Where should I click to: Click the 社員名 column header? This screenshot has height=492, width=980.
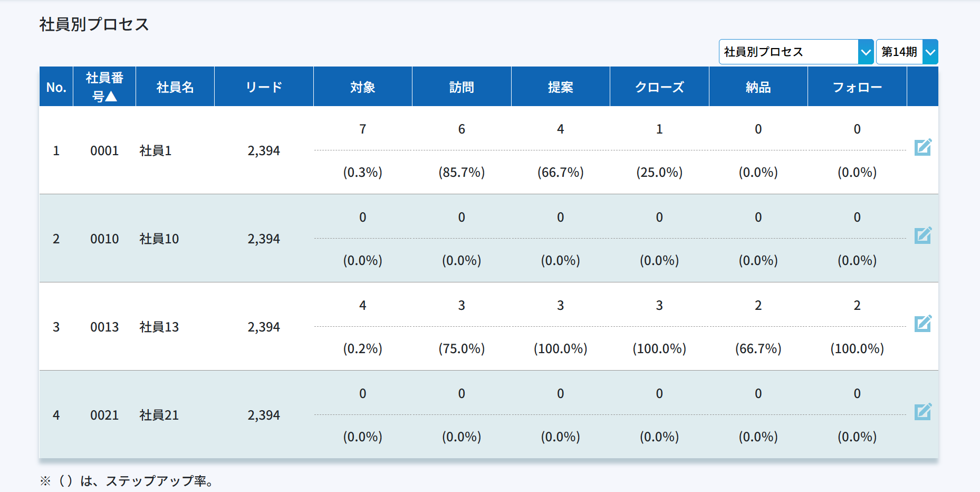click(175, 87)
